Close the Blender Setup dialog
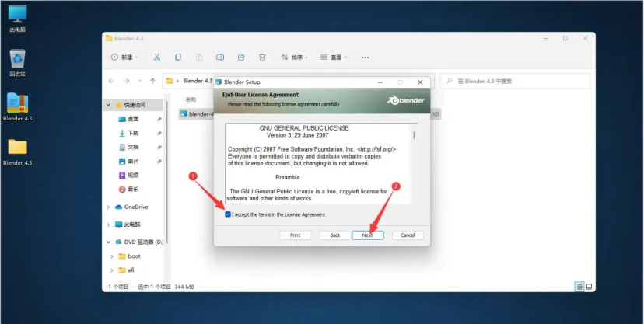The height and width of the screenshot is (324, 644). (x=420, y=82)
